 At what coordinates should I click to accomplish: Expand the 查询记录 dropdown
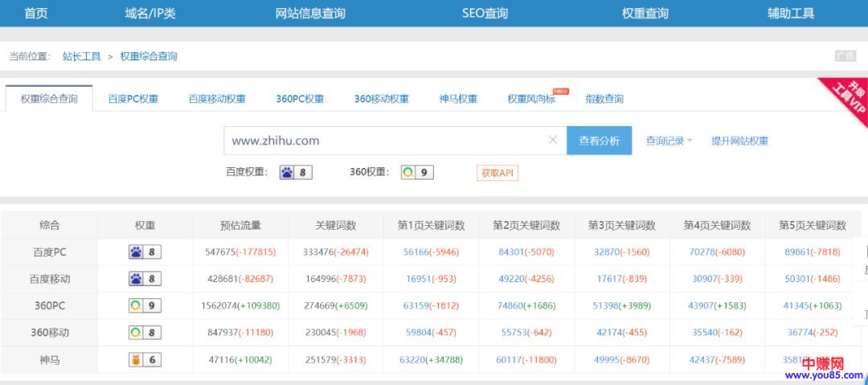669,141
